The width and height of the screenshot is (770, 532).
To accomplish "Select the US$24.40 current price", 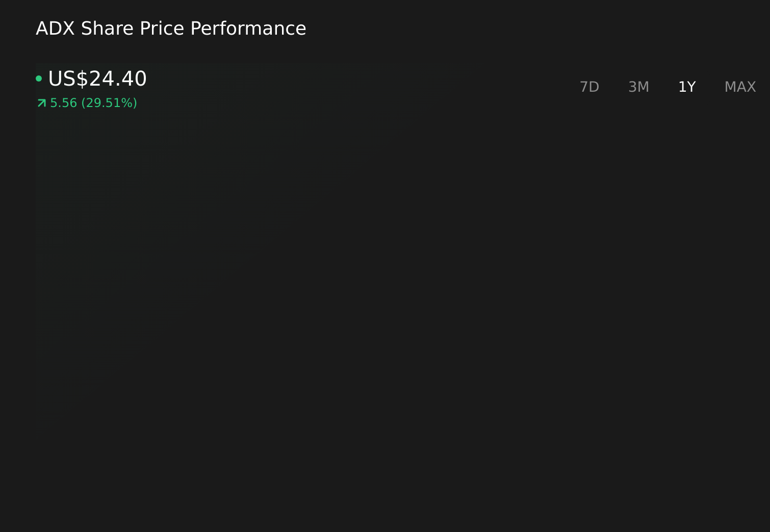I will point(97,78).
